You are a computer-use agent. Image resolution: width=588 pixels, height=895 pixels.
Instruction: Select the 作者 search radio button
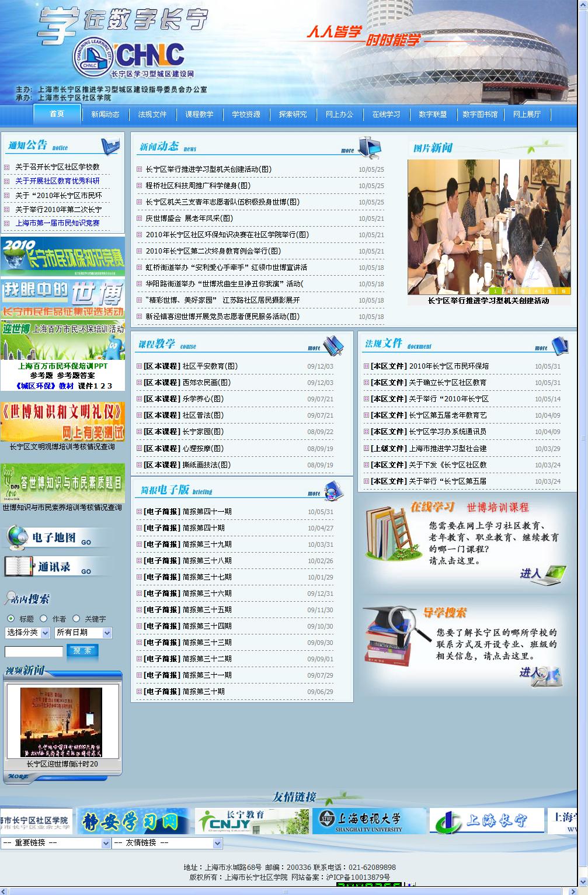pos(44,618)
